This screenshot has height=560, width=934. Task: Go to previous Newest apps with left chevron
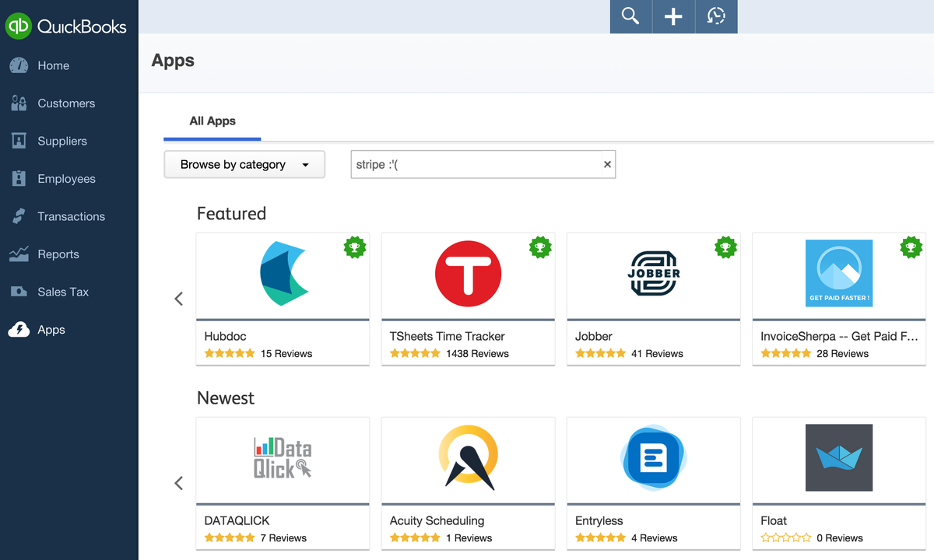pyautogui.click(x=178, y=483)
